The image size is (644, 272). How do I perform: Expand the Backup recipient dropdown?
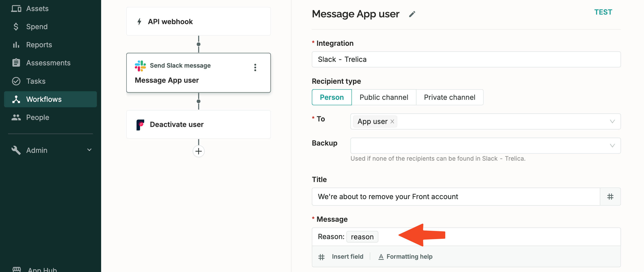612,146
